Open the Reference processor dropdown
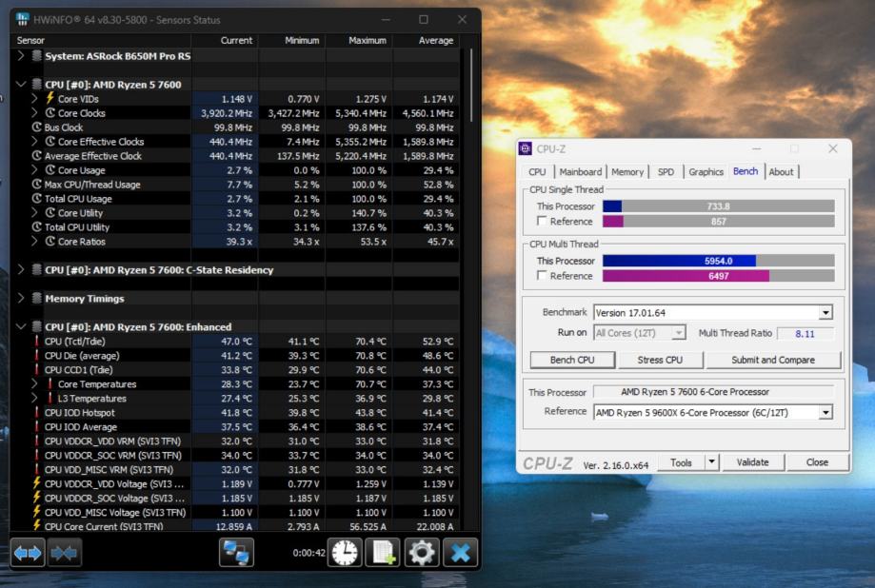Viewport: 875px width, 588px height. 825,412
